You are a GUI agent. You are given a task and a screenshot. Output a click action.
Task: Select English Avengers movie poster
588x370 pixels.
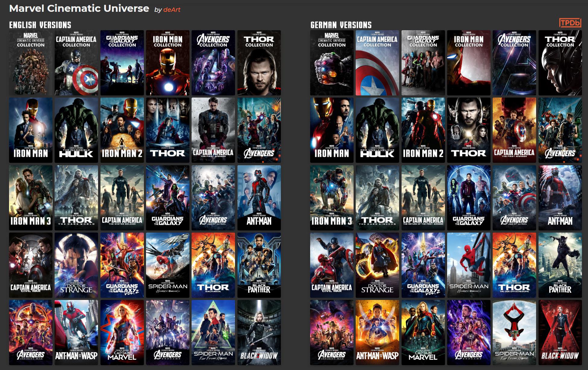[x=259, y=130]
